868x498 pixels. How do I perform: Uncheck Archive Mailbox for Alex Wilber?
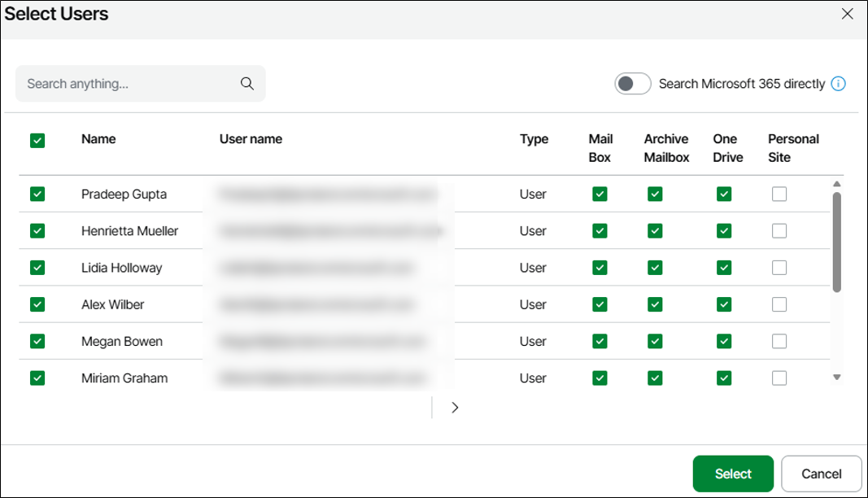point(655,304)
